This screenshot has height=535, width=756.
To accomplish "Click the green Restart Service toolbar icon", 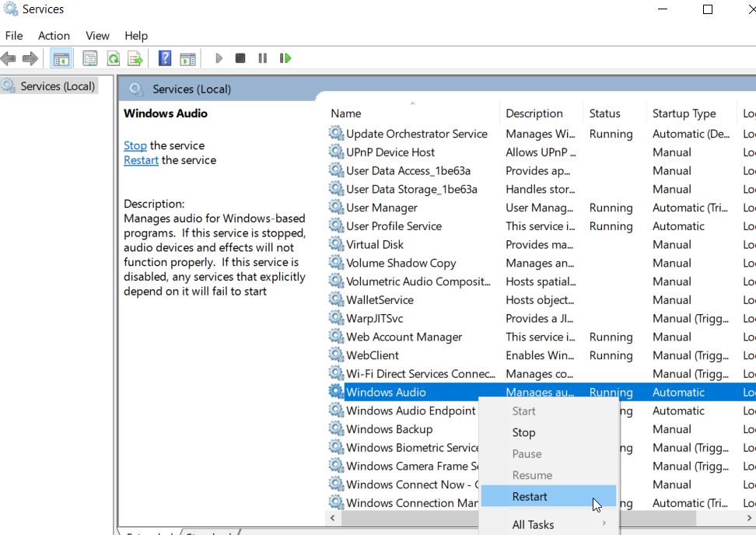I will coord(285,58).
